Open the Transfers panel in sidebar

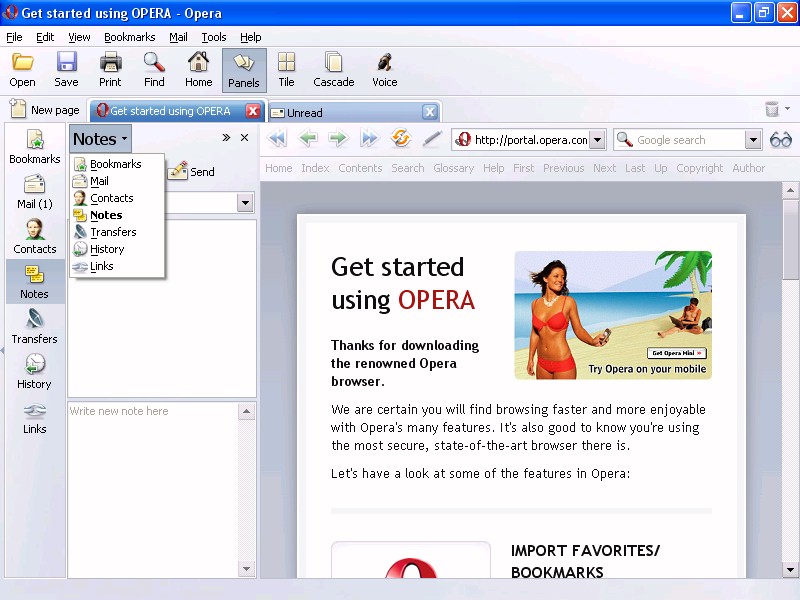point(34,327)
